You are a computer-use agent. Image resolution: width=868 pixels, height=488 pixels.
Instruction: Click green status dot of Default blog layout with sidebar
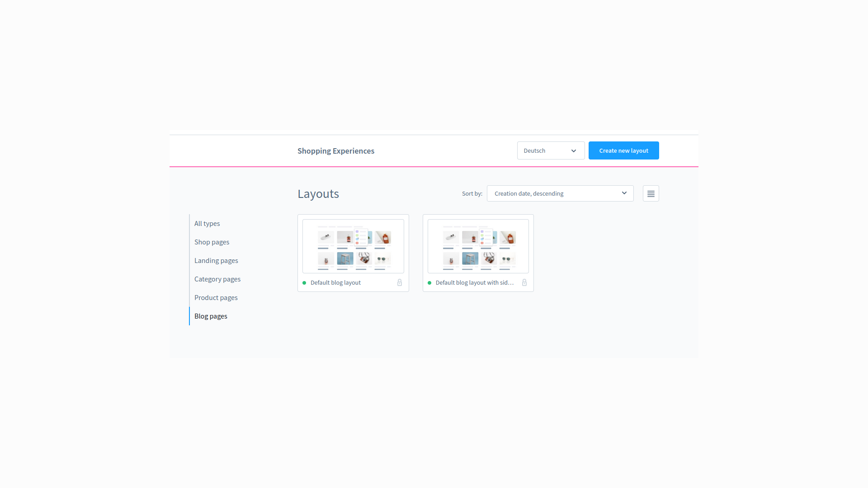pyautogui.click(x=429, y=283)
